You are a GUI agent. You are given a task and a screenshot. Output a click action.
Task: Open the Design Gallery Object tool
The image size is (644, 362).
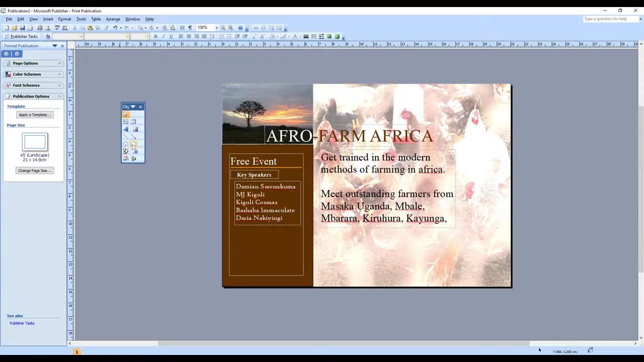[x=126, y=158]
